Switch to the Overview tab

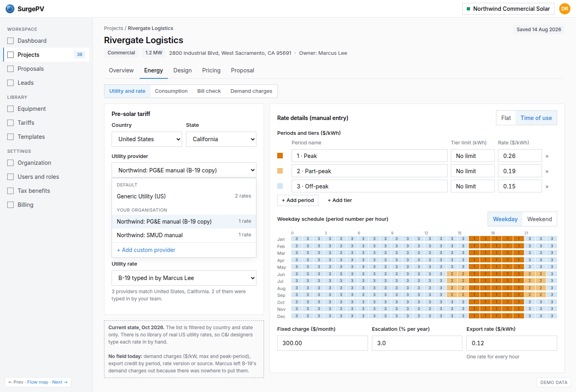(x=121, y=70)
